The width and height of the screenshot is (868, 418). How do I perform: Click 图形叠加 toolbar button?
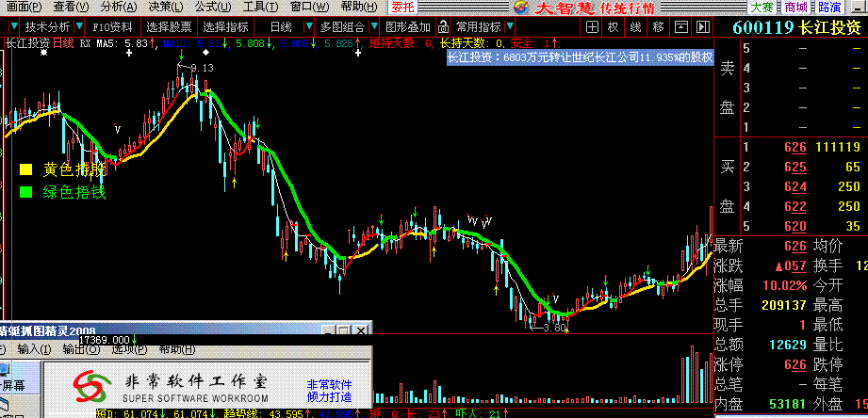tap(408, 26)
